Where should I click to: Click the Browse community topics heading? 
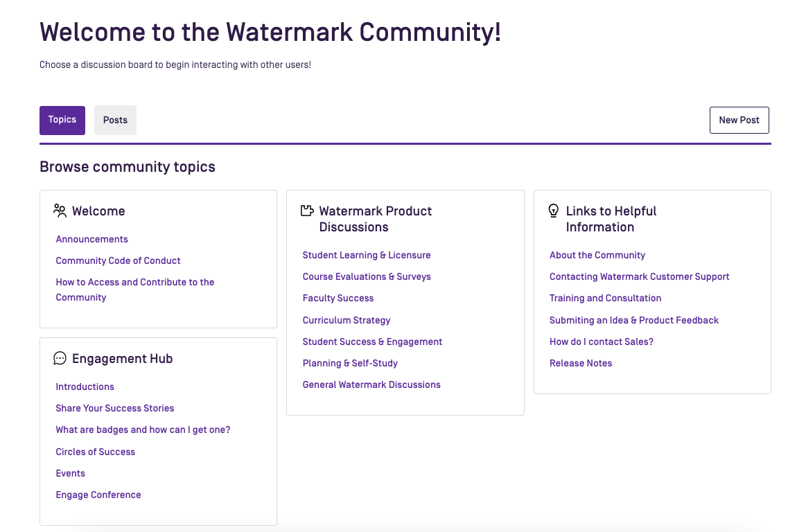click(128, 167)
